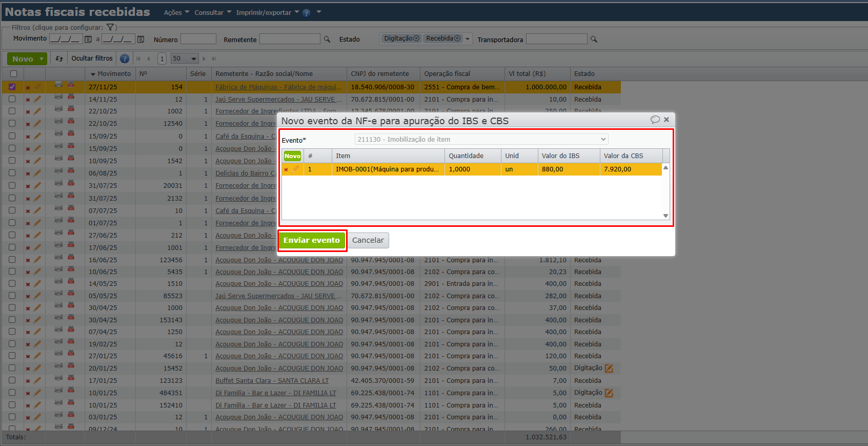Edit the Digitação state of note 484351
868x446 pixels.
pos(609,393)
